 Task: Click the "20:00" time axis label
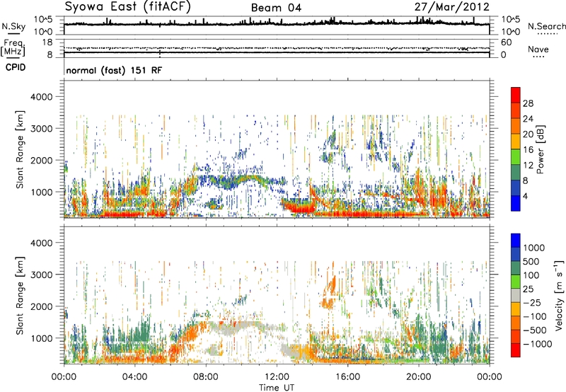(418, 377)
